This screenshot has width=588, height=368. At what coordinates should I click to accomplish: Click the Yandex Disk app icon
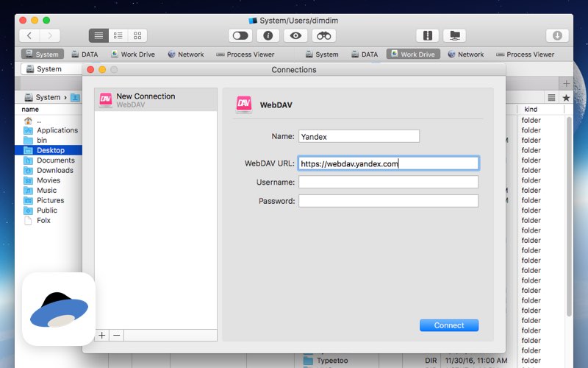point(59,309)
